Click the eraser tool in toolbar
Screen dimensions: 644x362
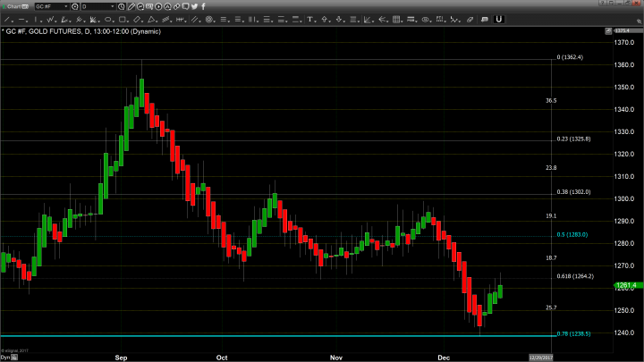point(470,20)
